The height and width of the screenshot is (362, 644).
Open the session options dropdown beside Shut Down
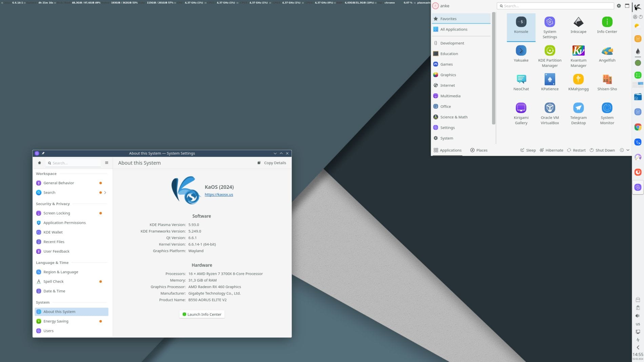[x=628, y=150]
